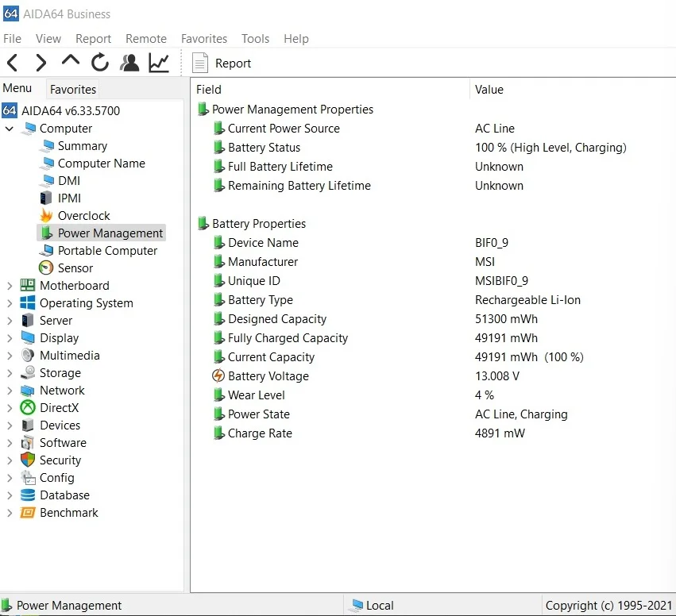Collapse the Computer tree node
Image resolution: width=676 pixels, height=616 pixels.
10,129
